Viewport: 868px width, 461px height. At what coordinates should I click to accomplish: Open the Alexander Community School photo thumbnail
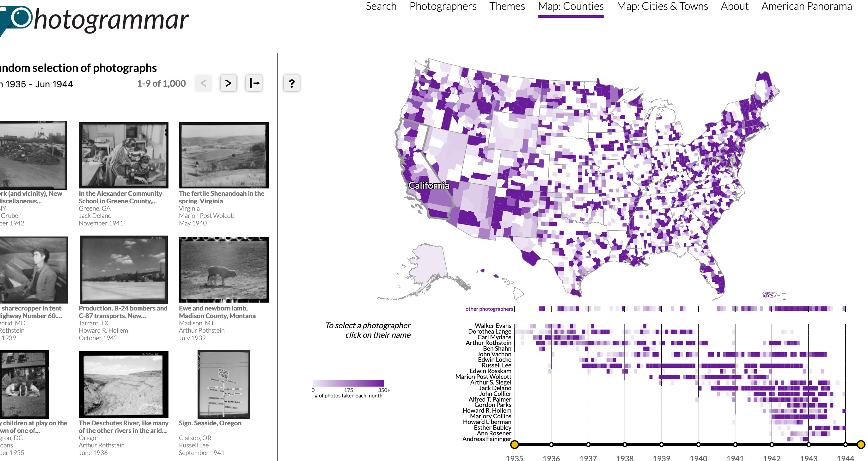point(123,155)
